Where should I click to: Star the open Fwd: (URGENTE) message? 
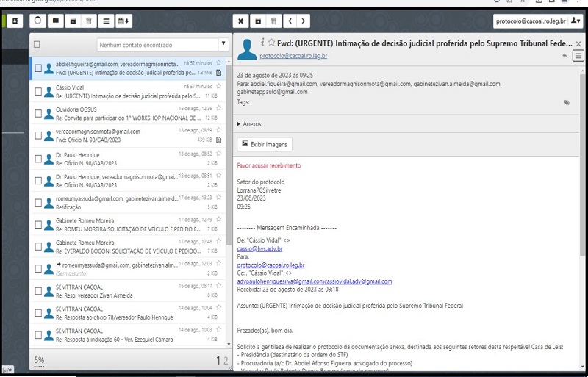(272, 43)
